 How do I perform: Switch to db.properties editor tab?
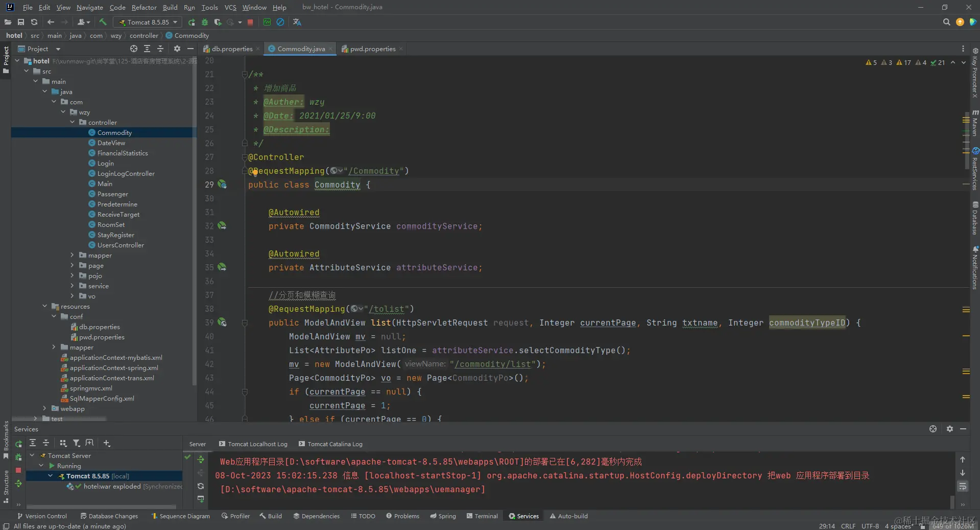232,49
